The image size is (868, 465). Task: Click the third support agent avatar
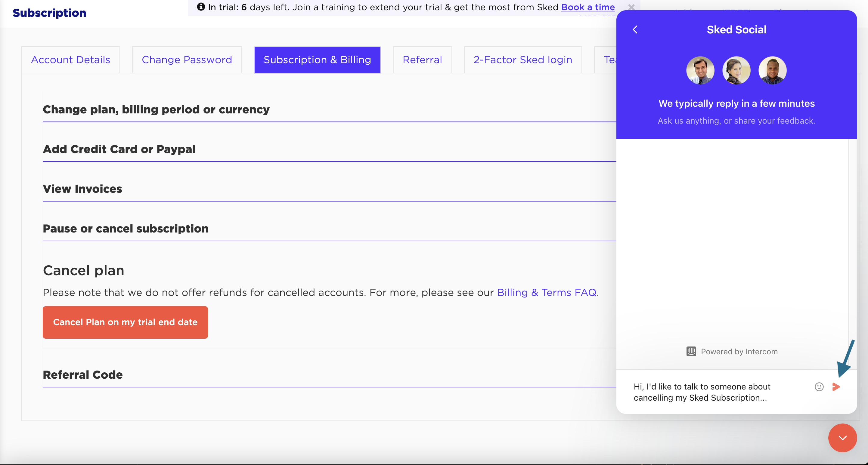coord(772,70)
